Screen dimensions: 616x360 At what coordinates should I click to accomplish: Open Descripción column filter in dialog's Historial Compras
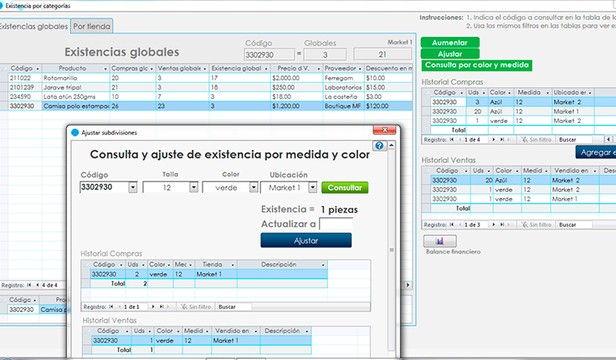323,265
